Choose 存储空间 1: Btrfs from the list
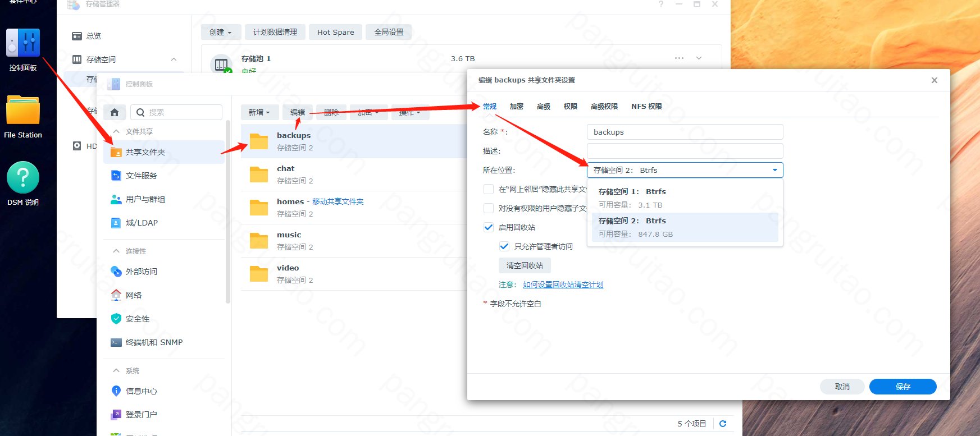Screen dimensions: 980x436 (685, 198)
